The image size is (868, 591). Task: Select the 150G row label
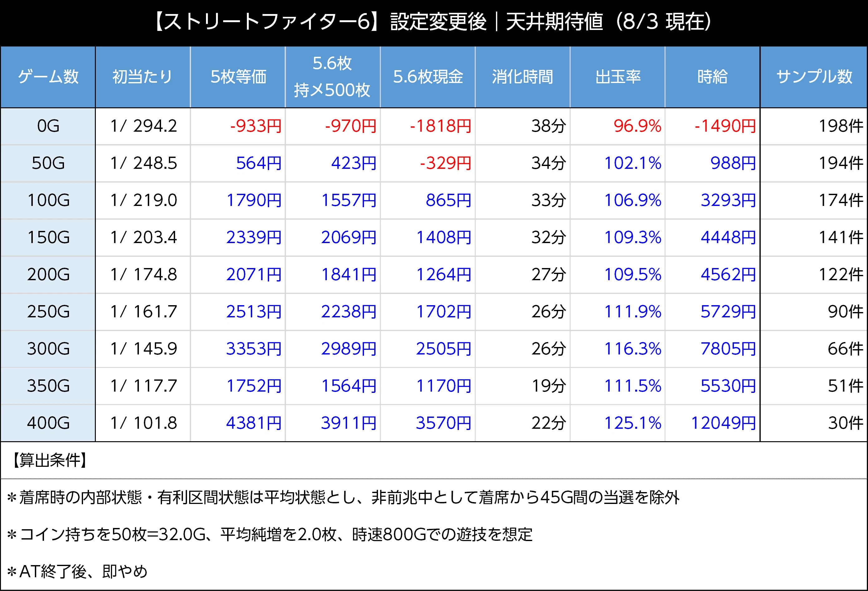coord(48,237)
